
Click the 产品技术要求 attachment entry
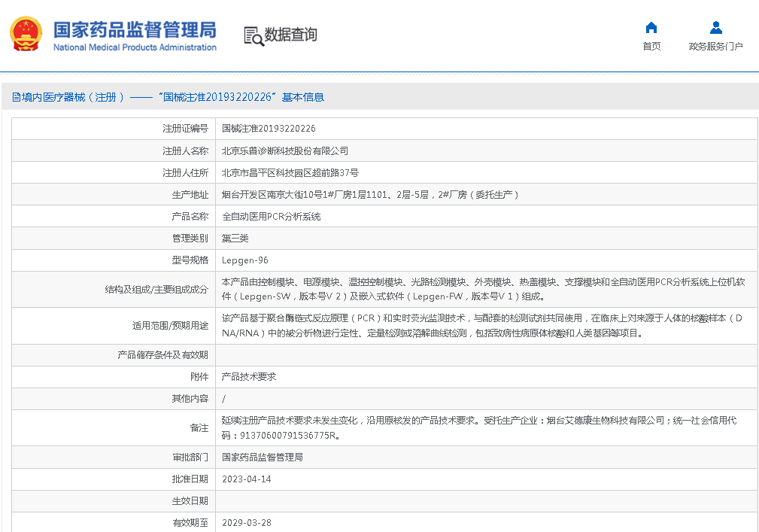[x=249, y=376]
